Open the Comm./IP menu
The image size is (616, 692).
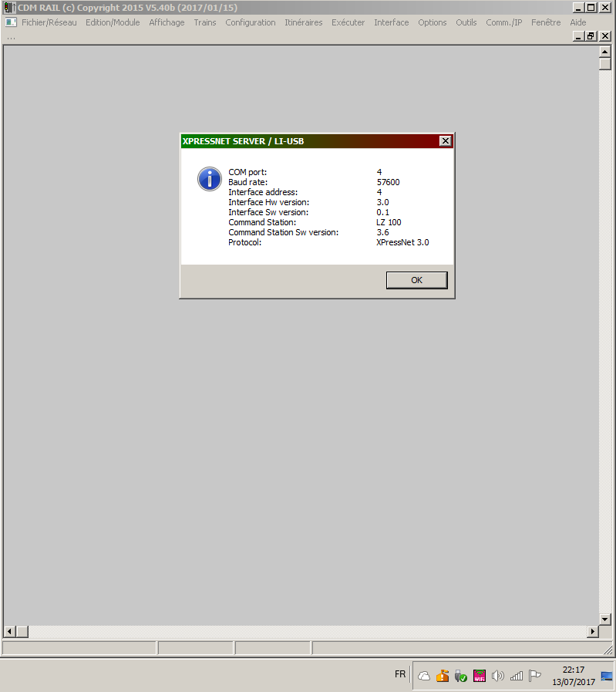point(504,22)
